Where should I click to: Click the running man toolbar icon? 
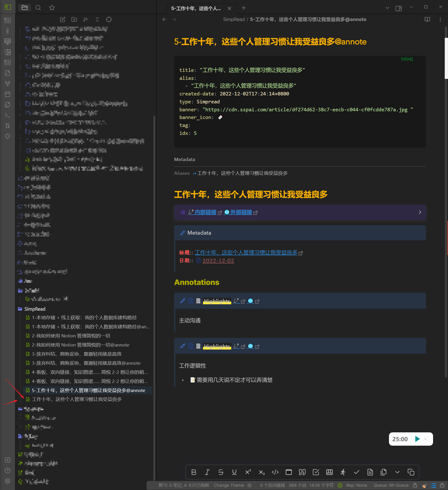(x=343, y=472)
